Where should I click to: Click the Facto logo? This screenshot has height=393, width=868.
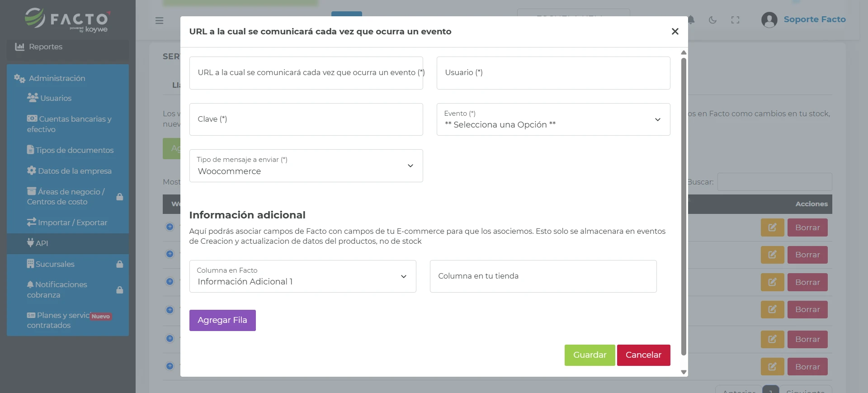(x=67, y=20)
